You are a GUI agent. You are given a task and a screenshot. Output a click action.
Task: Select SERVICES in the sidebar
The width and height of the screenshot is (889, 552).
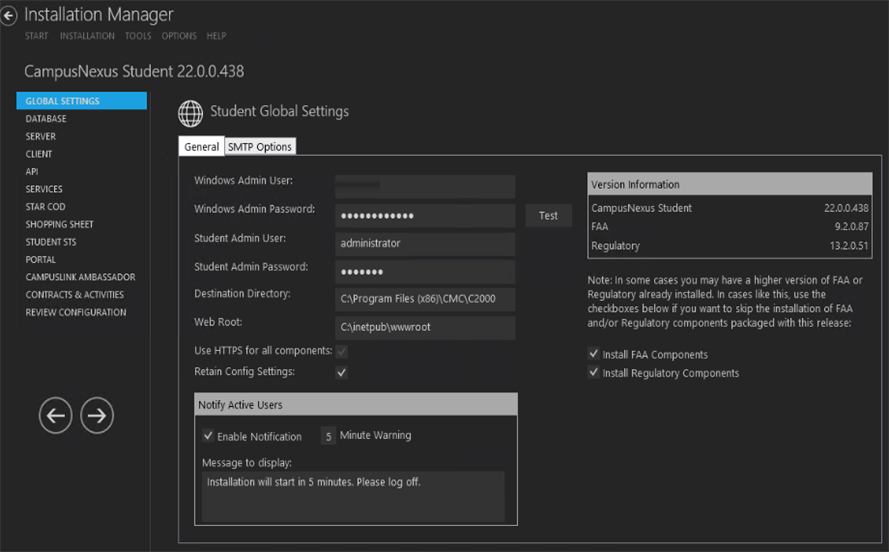click(x=44, y=189)
